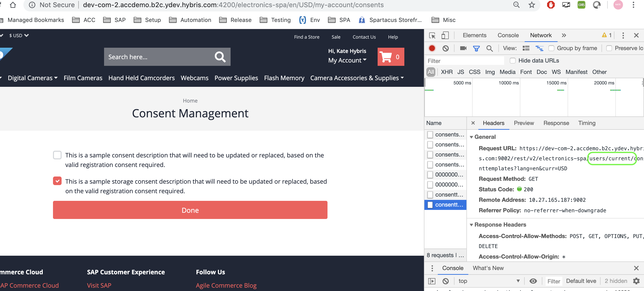
Task: Open the My Account dropdown
Action: point(348,60)
